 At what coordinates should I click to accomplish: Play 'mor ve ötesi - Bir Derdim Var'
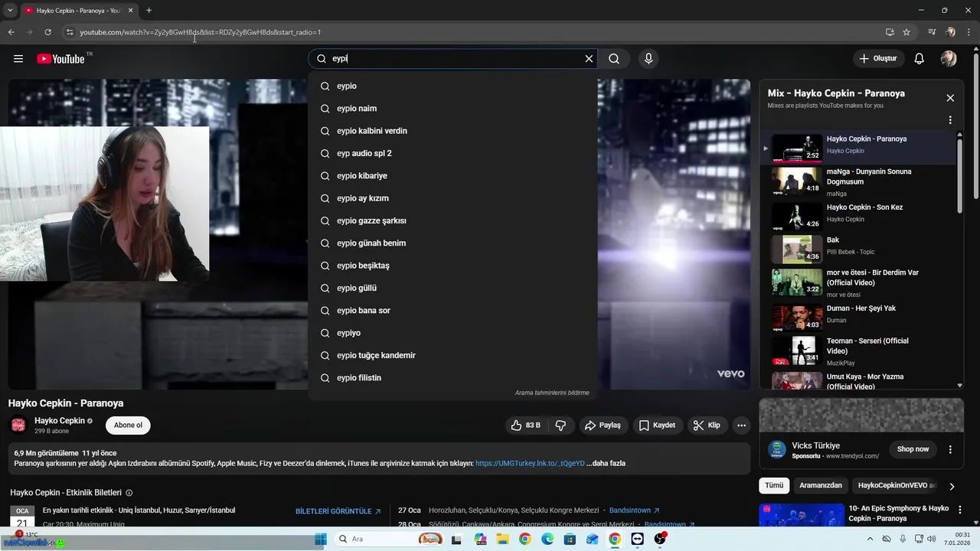coord(857,282)
